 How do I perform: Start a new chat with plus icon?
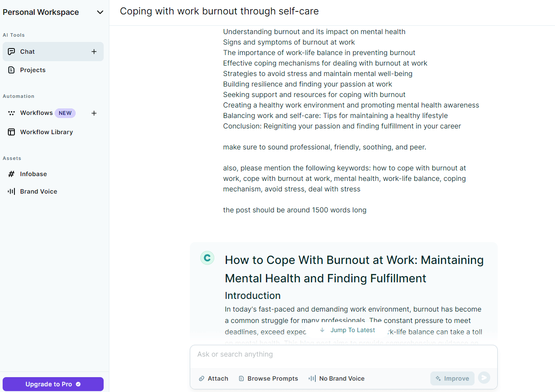tap(94, 52)
